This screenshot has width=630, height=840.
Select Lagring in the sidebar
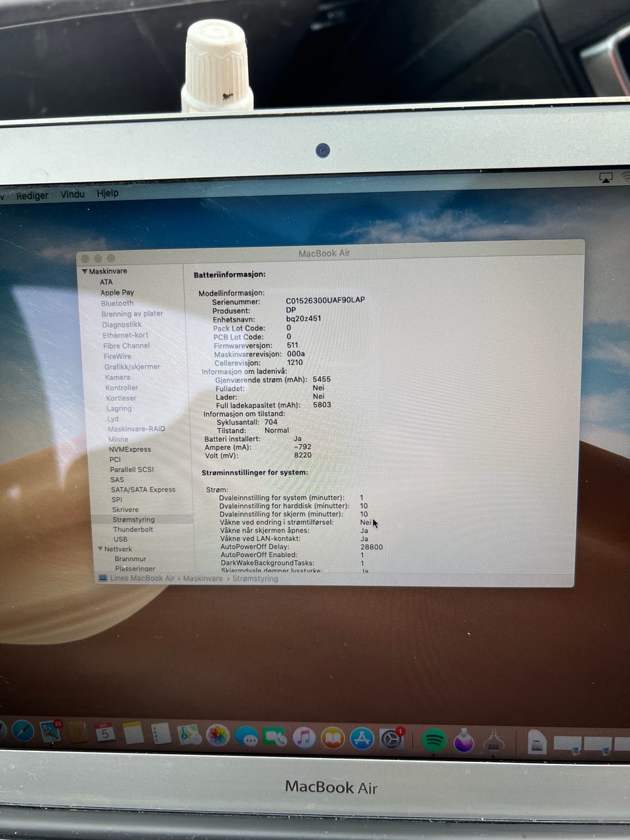point(119,408)
